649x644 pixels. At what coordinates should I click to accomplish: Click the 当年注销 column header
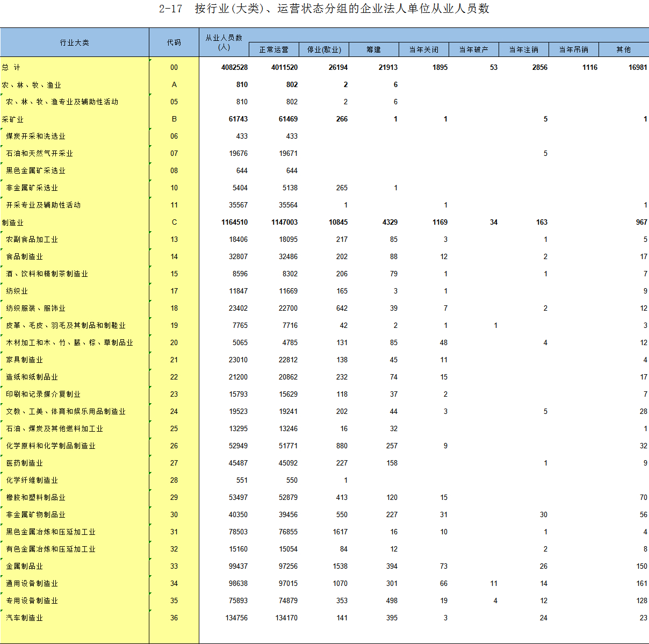[x=524, y=49]
